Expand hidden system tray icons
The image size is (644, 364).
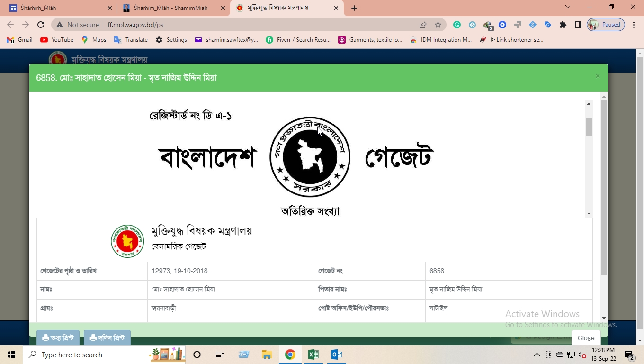coord(537,355)
